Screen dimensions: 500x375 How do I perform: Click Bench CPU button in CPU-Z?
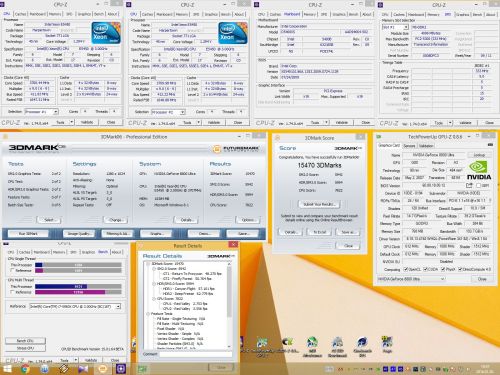(25, 341)
